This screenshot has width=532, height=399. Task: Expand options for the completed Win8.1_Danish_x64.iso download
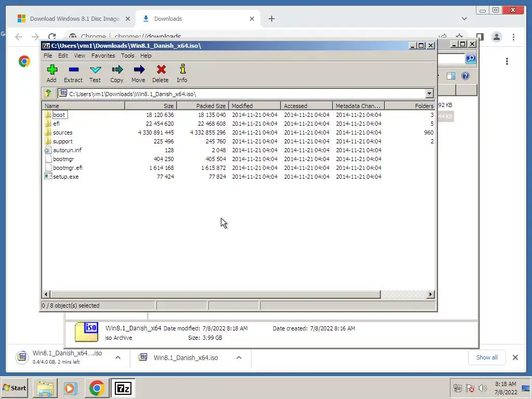[x=239, y=357]
